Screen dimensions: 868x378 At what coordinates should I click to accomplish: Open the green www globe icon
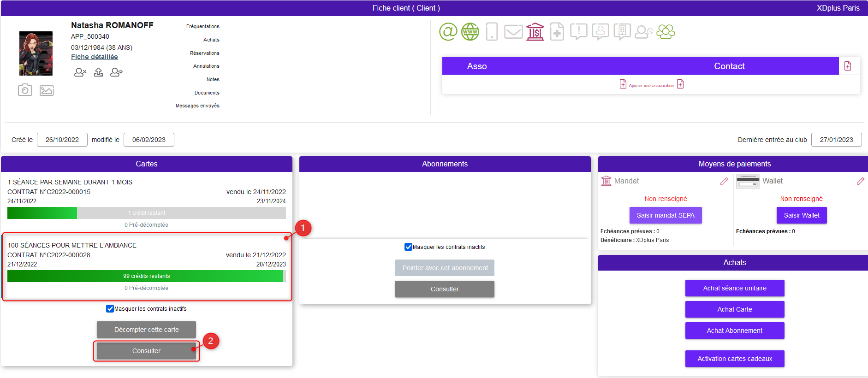[470, 32]
